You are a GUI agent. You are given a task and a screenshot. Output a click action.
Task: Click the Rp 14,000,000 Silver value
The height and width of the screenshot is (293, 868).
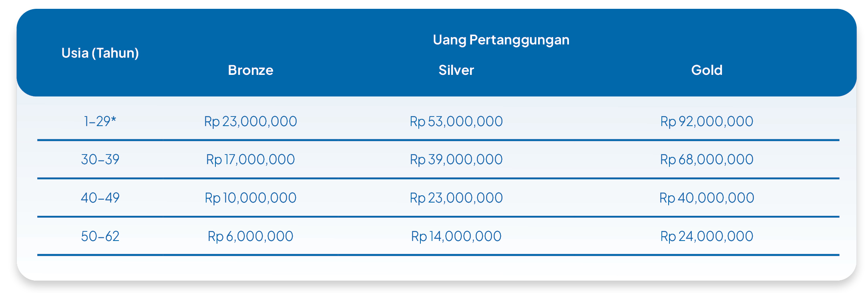click(456, 236)
